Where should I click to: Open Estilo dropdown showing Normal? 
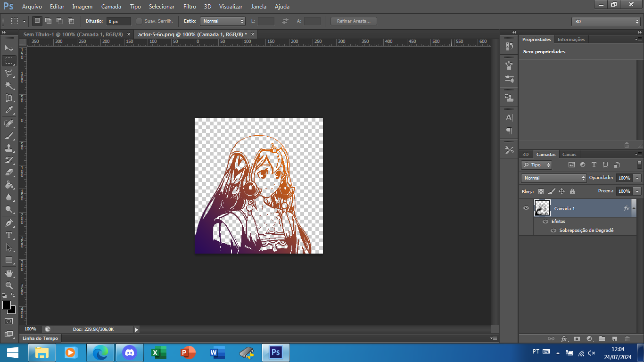click(223, 21)
